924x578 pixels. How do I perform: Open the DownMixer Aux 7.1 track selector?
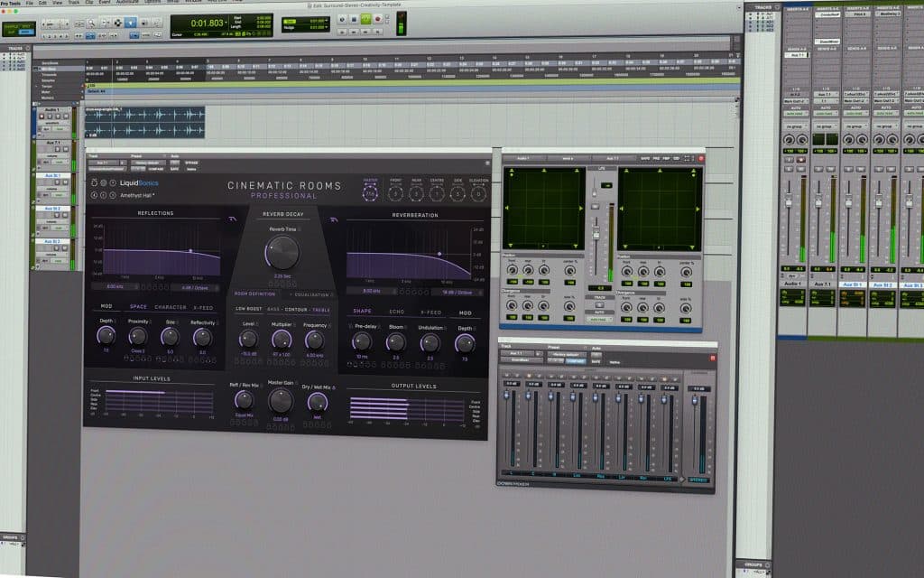(x=518, y=353)
